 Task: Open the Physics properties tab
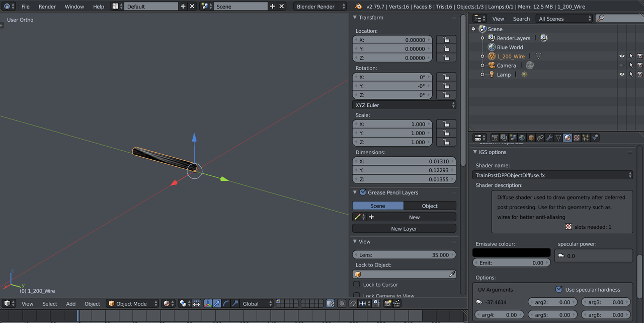[x=595, y=138]
